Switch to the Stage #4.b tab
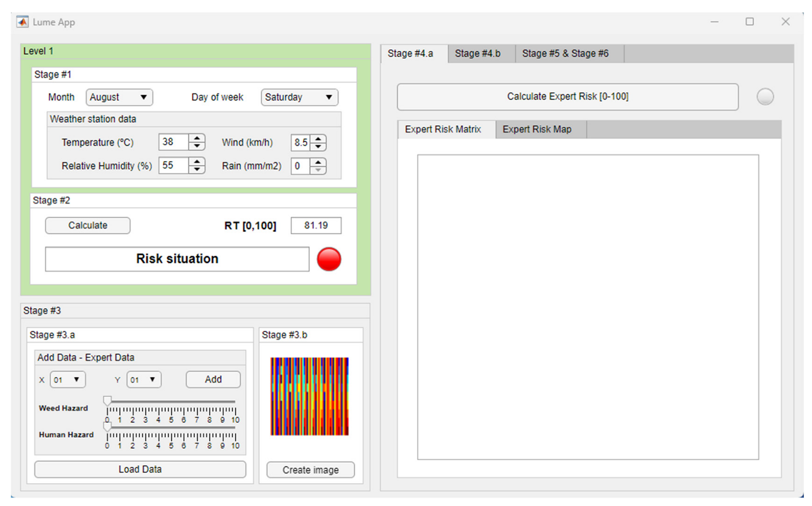This screenshot has width=812, height=506. (x=477, y=54)
